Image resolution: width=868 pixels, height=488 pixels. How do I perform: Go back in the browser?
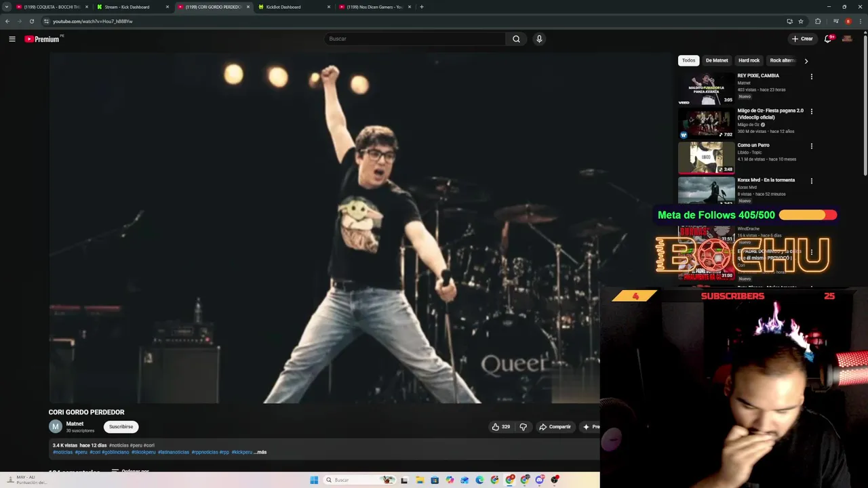pos(7,21)
